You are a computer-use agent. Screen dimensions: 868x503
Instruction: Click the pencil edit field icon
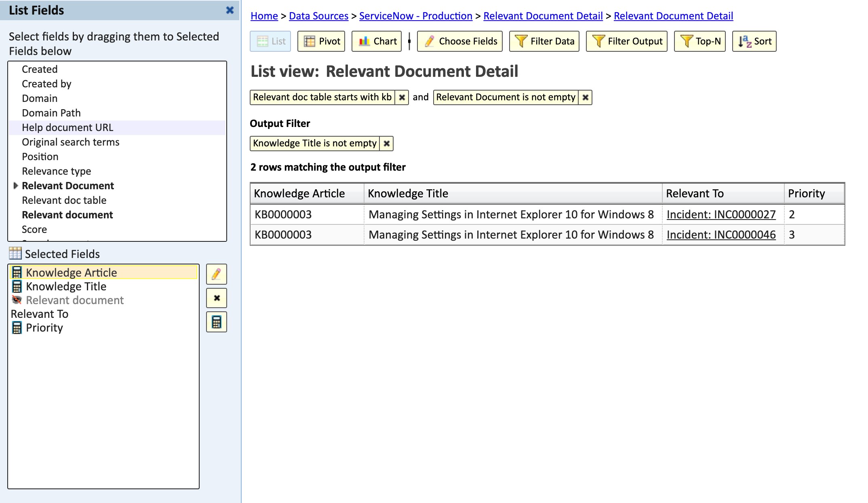216,274
